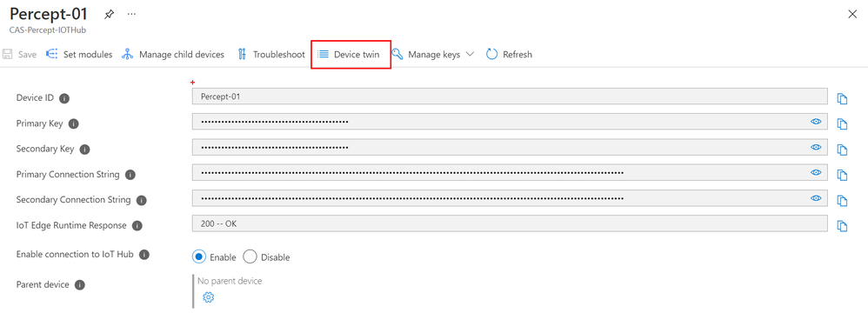Image resolution: width=868 pixels, height=313 pixels.
Task: Show info for IoT Edge Runtime Response
Action: click(137, 226)
